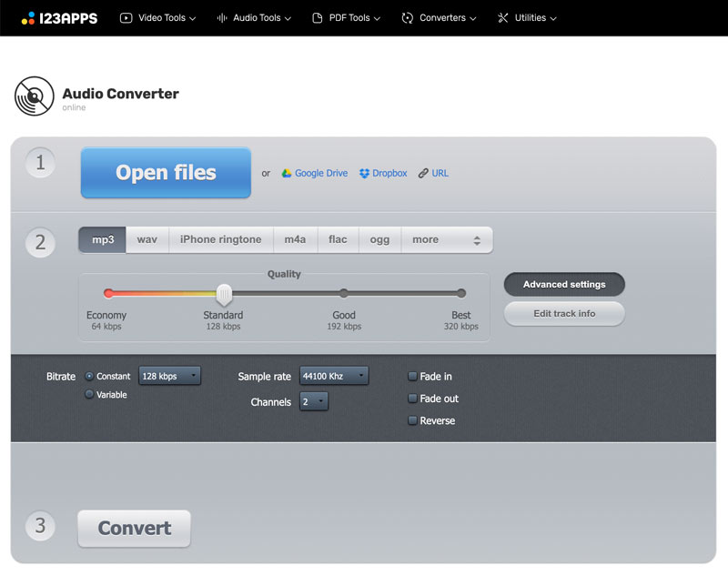Image resolution: width=728 pixels, height=576 pixels.
Task: Click the Standard quality slider handle
Action: point(224,295)
